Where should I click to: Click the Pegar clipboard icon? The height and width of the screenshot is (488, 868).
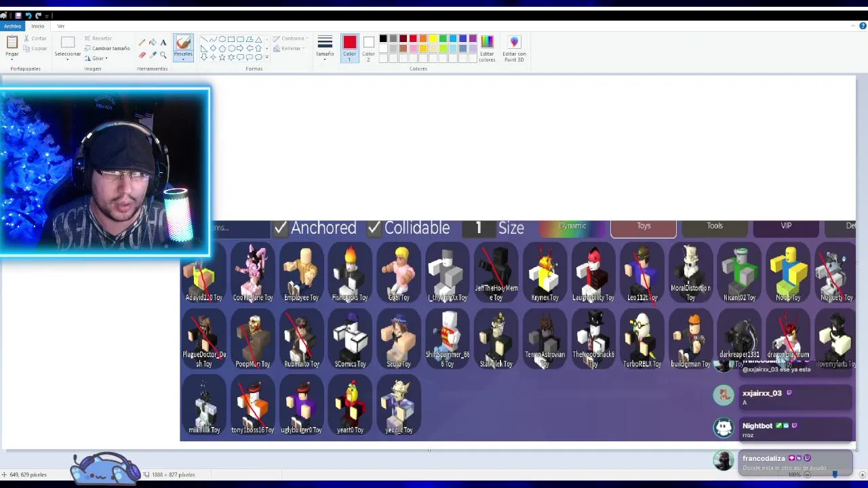[12, 43]
